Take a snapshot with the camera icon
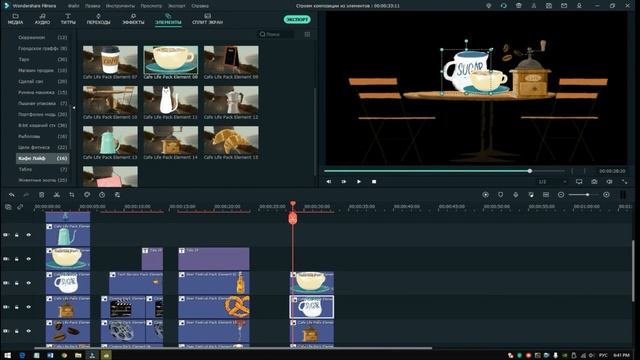This screenshot has height=360, width=640. (x=594, y=182)
